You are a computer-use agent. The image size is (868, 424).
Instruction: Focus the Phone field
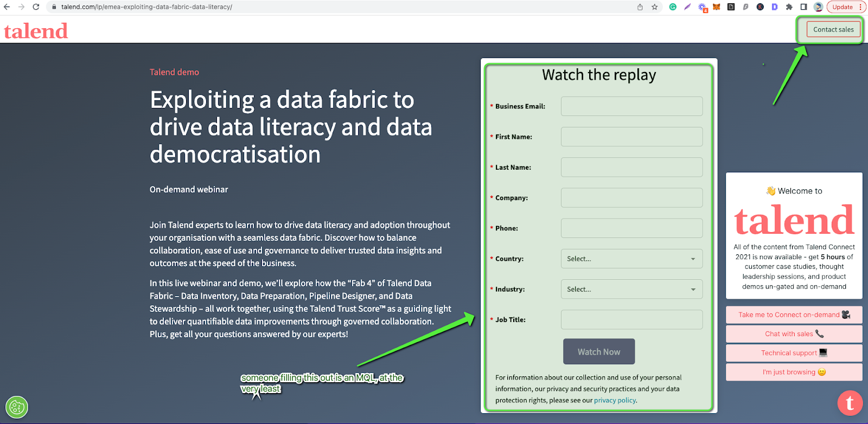click(x=631, y=228)
